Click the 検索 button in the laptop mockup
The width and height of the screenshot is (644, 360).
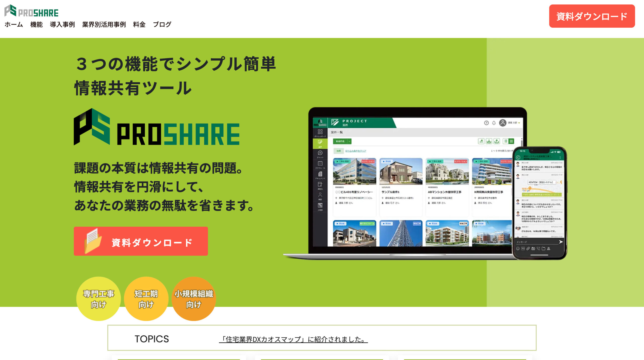pyautogui.click(x=339, y=151)
